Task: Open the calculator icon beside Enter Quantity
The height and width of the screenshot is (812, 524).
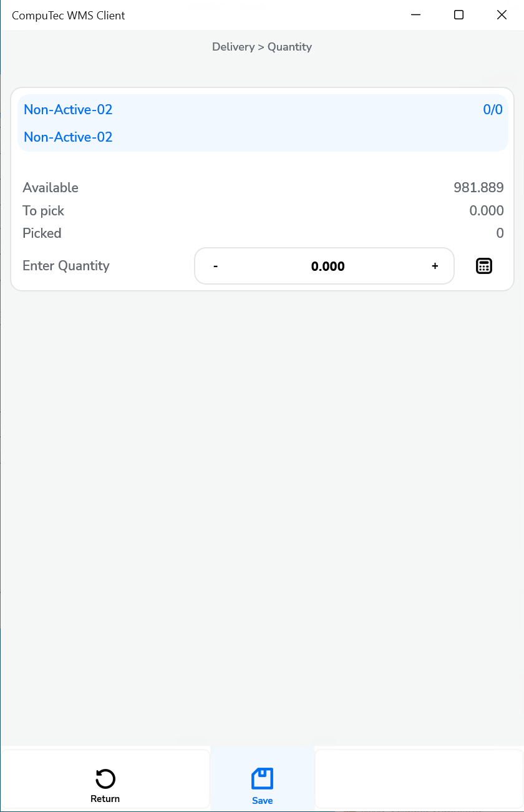Action: [x=484, y=265]
